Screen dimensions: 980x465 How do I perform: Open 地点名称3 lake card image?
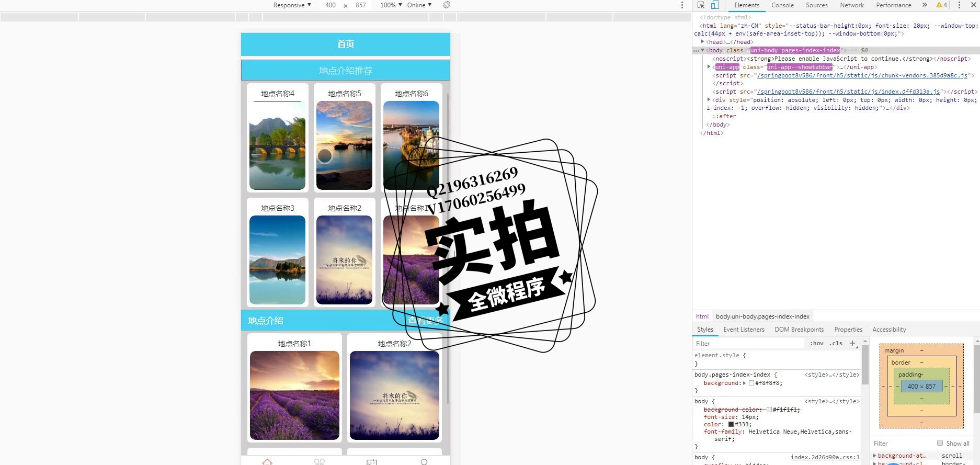point(277,260)
